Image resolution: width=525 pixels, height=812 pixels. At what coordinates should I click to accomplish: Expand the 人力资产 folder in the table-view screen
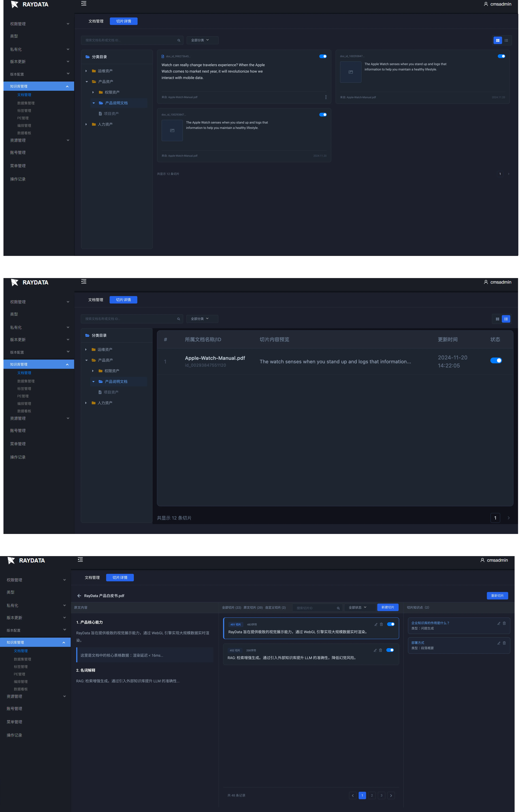[x=86, y=403]
